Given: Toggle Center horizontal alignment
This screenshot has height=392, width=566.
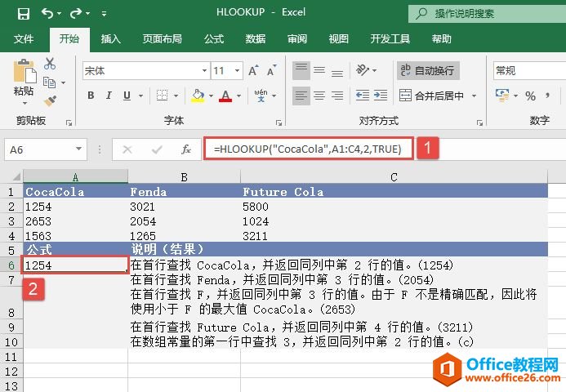Looking at the screenshot, I should (x=319, y=96).
